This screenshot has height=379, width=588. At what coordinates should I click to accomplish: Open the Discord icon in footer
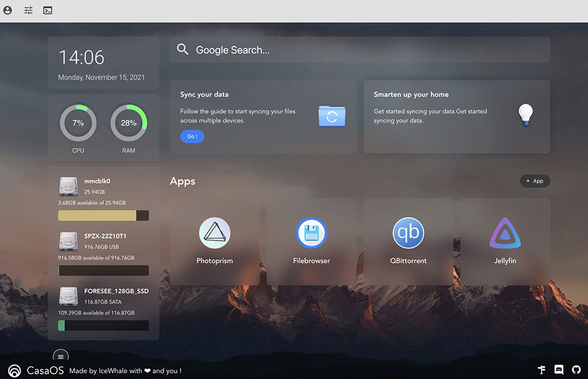(x=559, y=370)
